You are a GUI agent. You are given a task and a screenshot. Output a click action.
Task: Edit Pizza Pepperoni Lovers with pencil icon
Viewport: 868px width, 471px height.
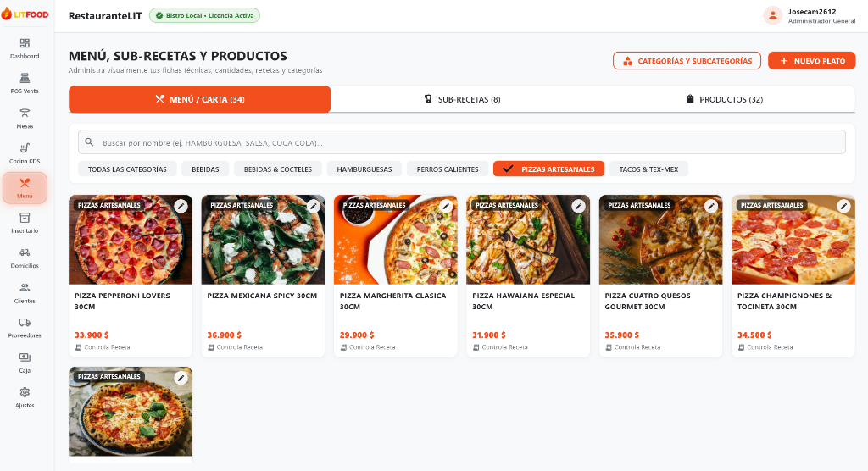[x=181, y=206]
